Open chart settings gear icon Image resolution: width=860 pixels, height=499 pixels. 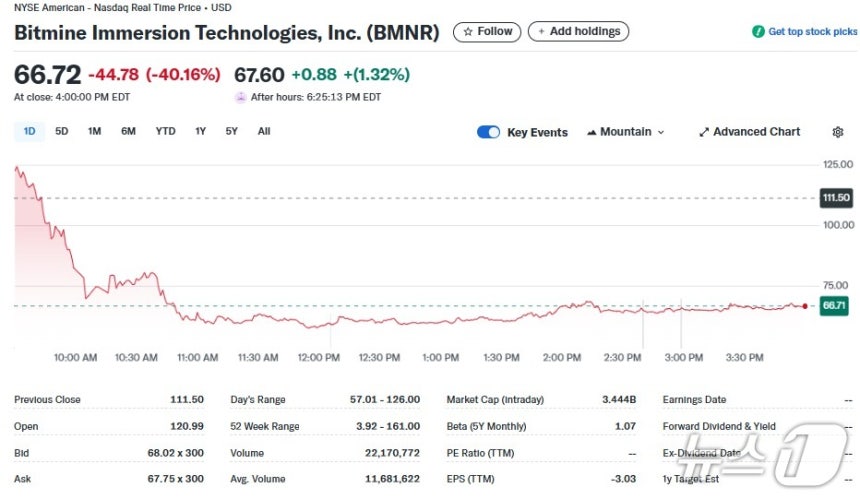838,132
